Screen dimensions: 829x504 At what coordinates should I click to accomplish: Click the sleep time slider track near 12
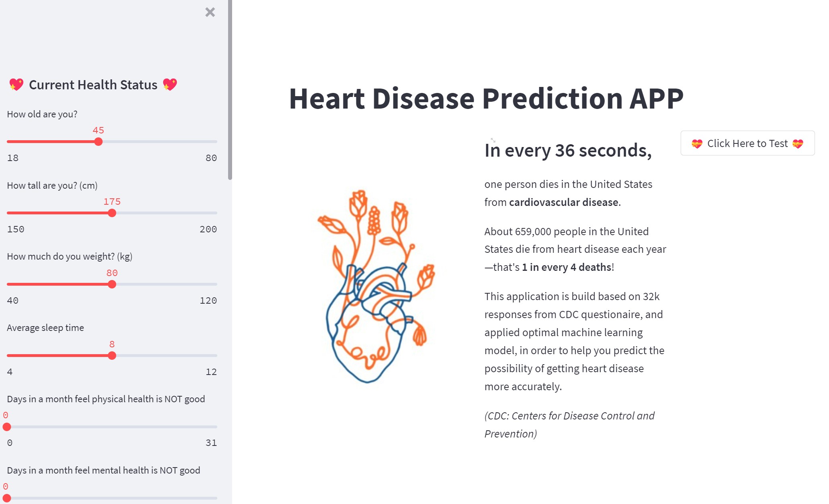point(212,355)
